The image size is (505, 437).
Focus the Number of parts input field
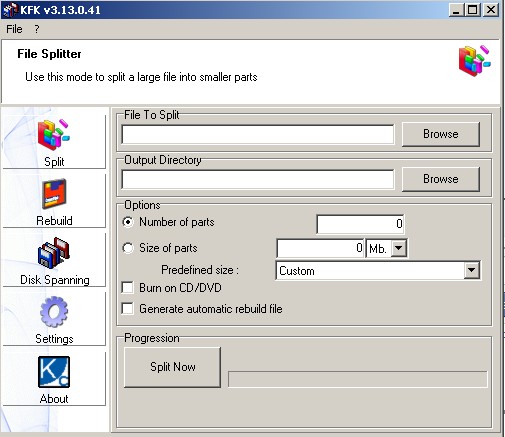click(x=360, y=224)
